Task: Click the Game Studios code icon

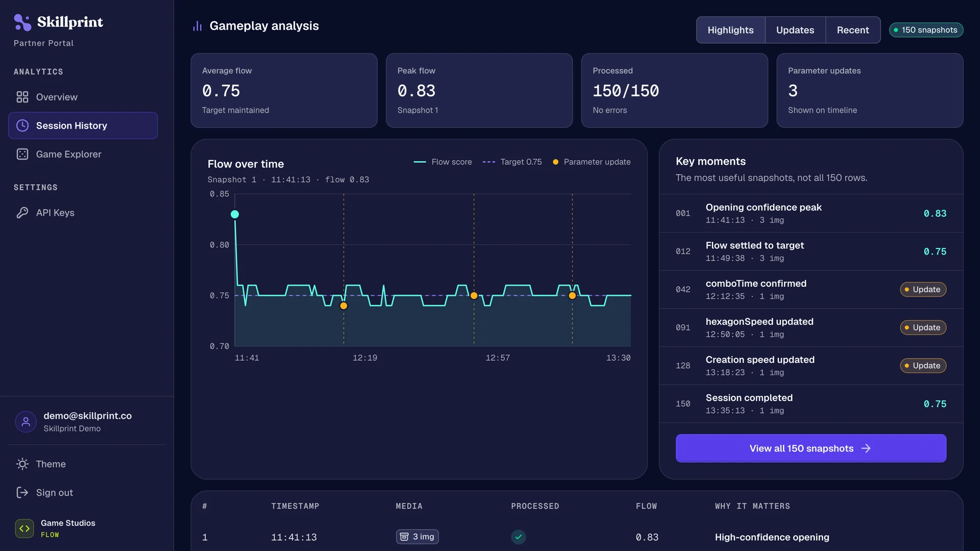Action: 24,529
